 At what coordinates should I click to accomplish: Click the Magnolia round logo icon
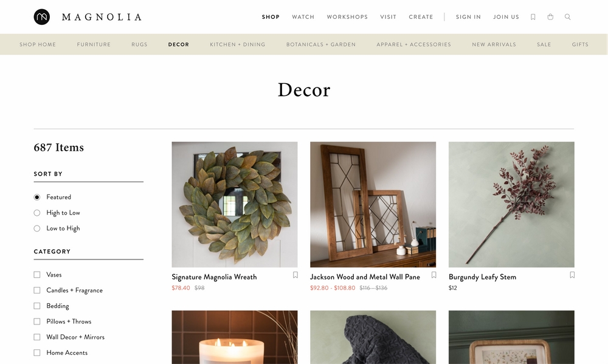pos(42,17)
